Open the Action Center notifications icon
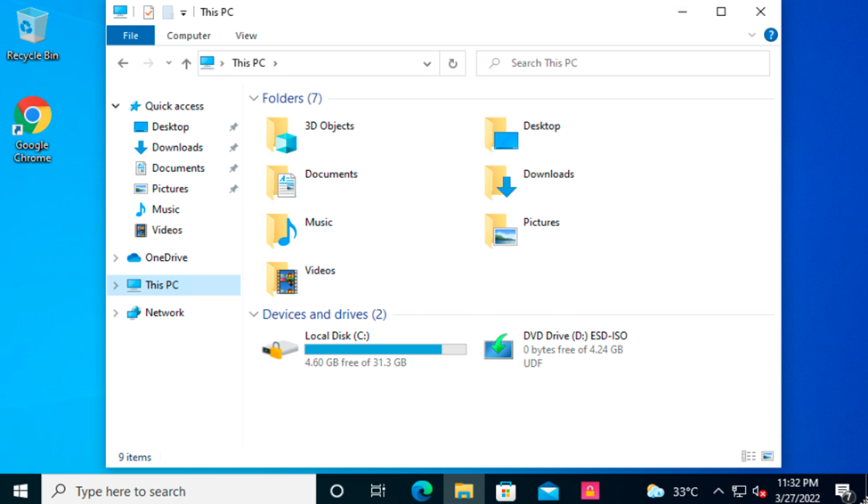 (x=844, y=491)
